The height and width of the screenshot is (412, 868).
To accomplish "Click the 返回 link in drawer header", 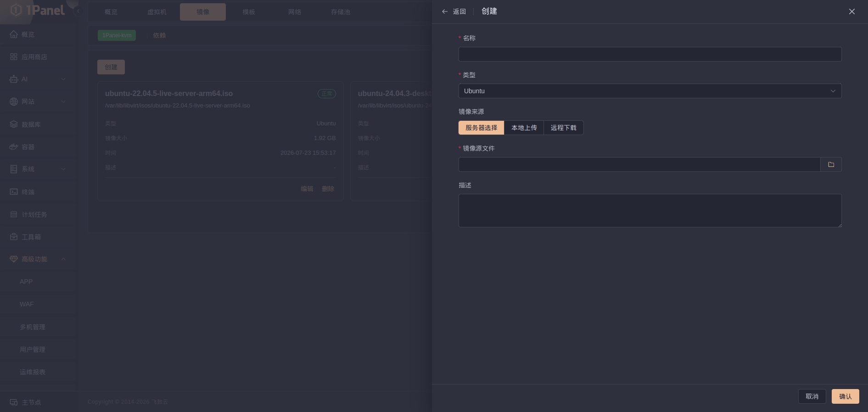I will pyautogui.click(x=459, y=11).
